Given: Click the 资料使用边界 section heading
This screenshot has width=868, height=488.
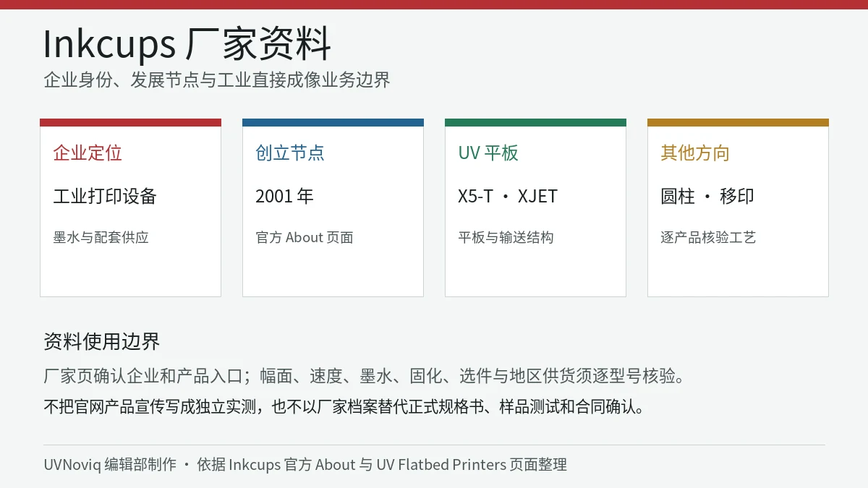Looking at the screenshot, I should coord(102,341).
